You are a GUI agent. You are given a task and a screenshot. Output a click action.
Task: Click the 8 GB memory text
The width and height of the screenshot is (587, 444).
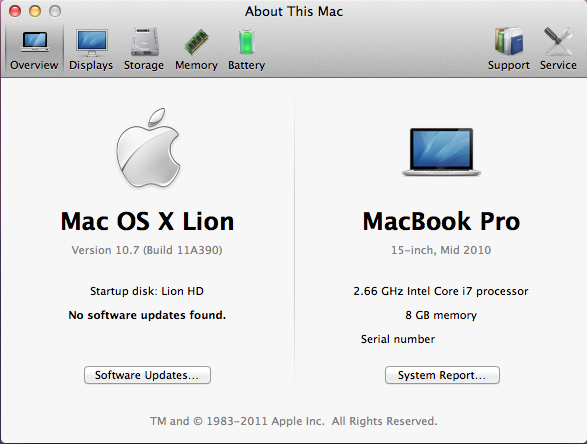tap(441, 315)
